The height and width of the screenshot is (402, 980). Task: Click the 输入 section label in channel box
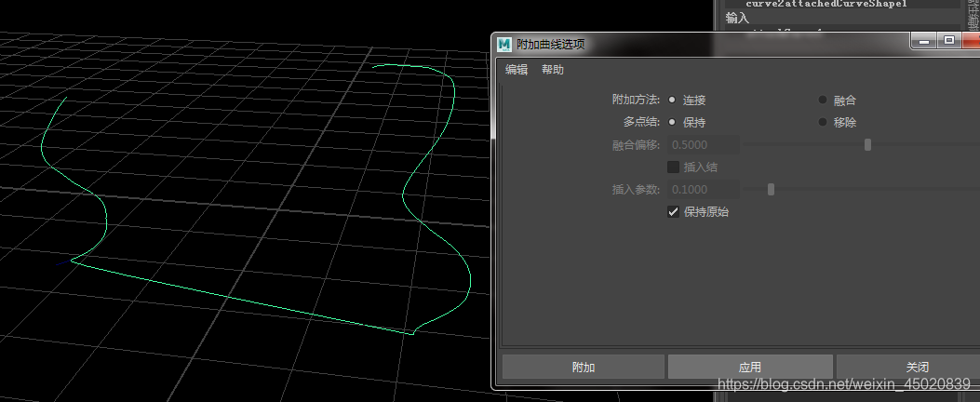(737, 18)
